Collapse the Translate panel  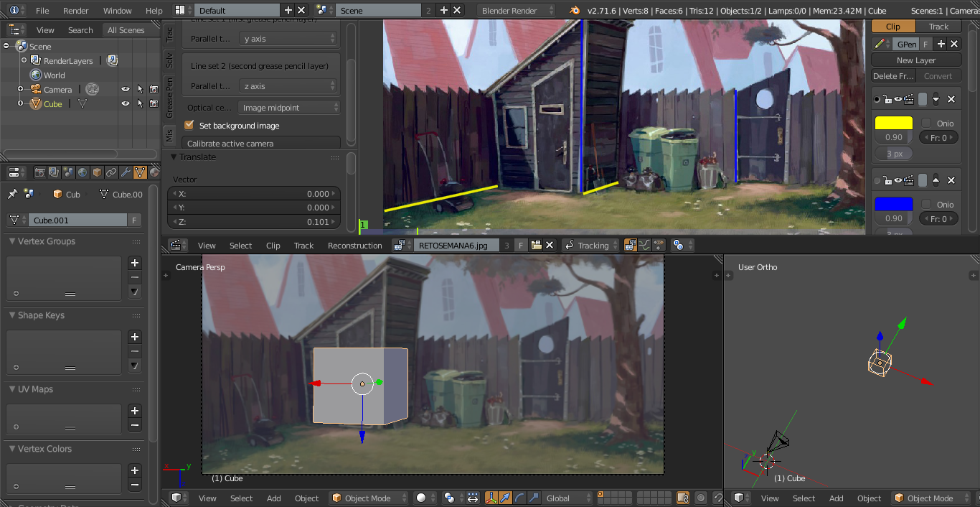[173, 157]
